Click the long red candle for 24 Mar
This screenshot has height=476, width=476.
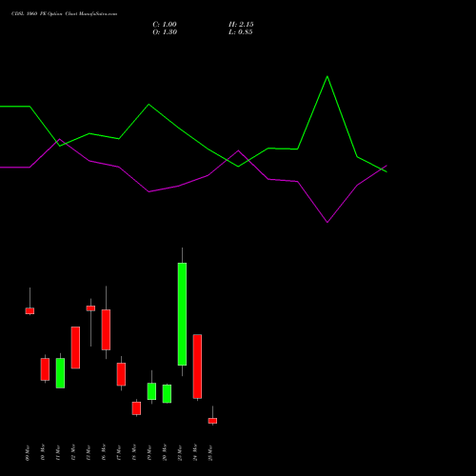tap(197, 367)
